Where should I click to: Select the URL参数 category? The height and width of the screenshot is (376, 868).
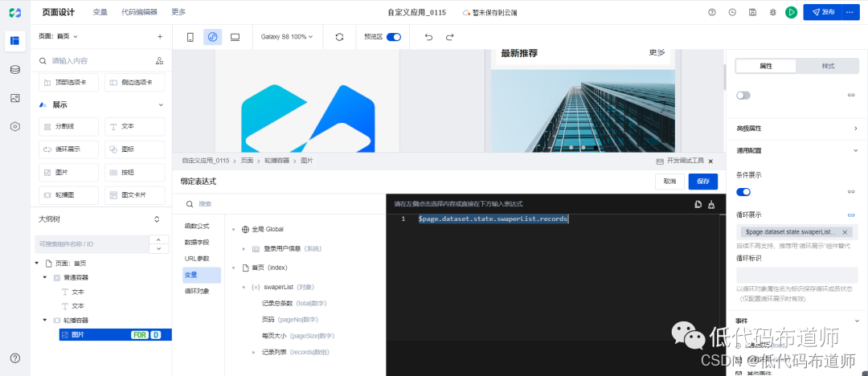tap(197, 259)
